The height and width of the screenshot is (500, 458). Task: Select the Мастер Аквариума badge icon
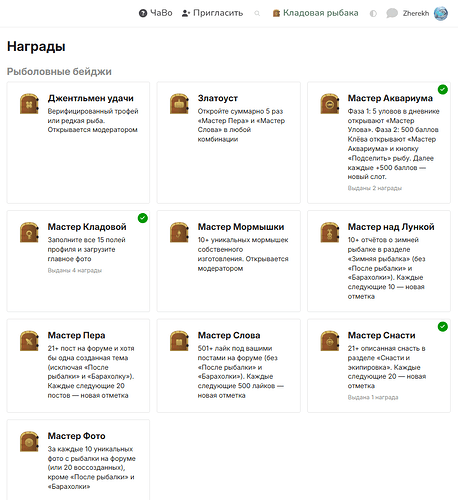point(330,104)
